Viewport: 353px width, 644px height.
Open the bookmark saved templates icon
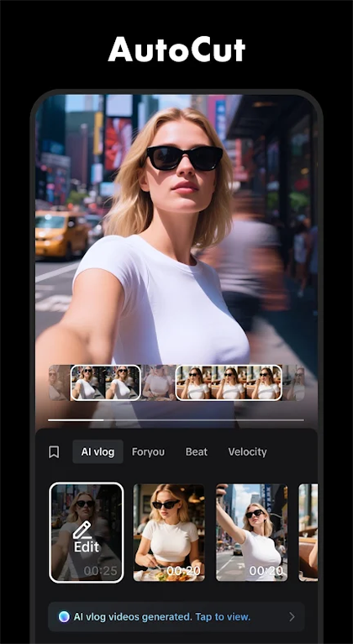(54, 451)
